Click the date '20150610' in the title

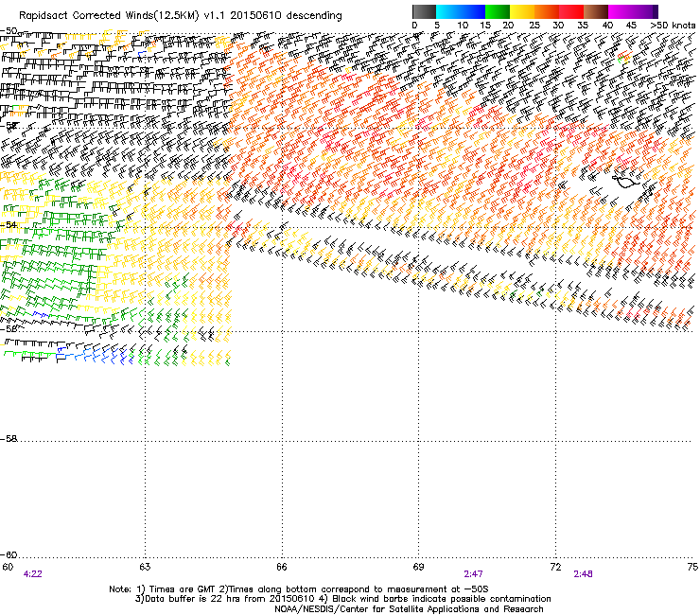tap(255, 16)
